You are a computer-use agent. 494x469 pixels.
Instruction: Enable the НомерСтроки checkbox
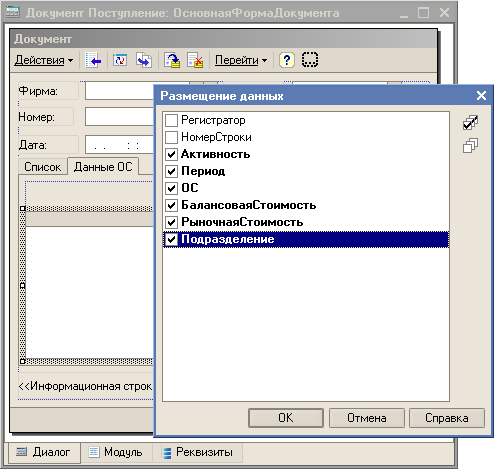[171, 137]
